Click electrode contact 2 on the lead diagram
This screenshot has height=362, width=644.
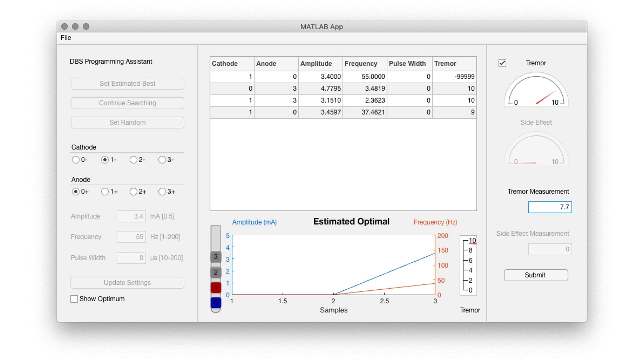coord(216,272)
